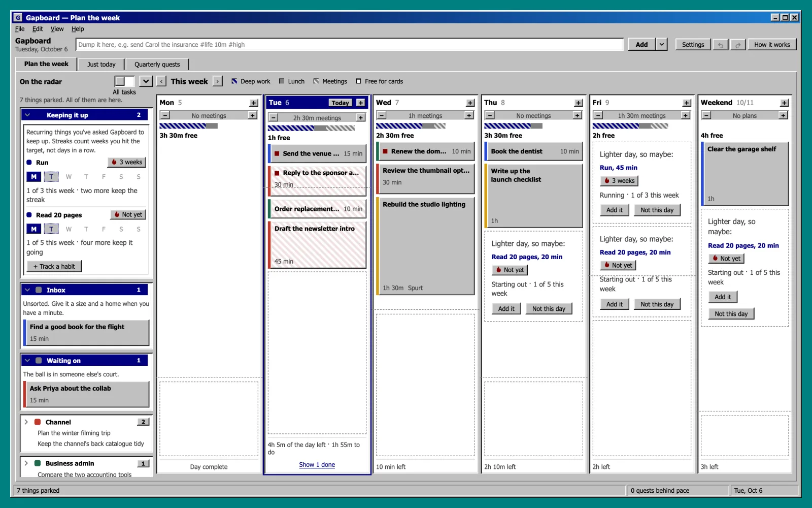Screen dimensions: 812x508
Task: Click the Undo arrow icon
Action: (x=720, y=45)
